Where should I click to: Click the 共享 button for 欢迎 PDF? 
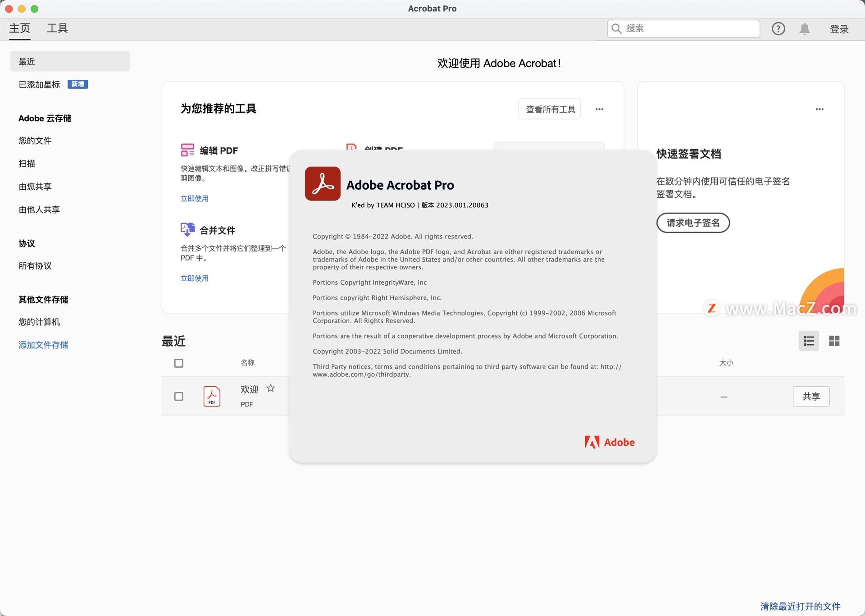[x=811, y=396]
